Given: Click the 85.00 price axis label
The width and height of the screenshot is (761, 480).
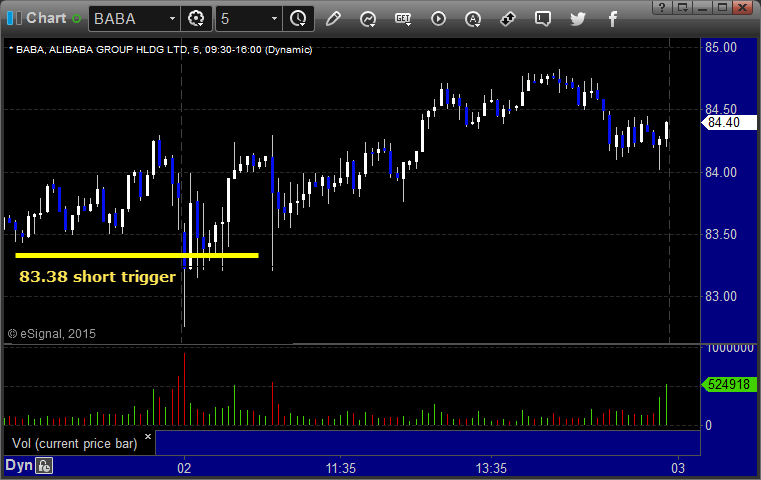Looking at the screenshot, I should pos(721,48).
